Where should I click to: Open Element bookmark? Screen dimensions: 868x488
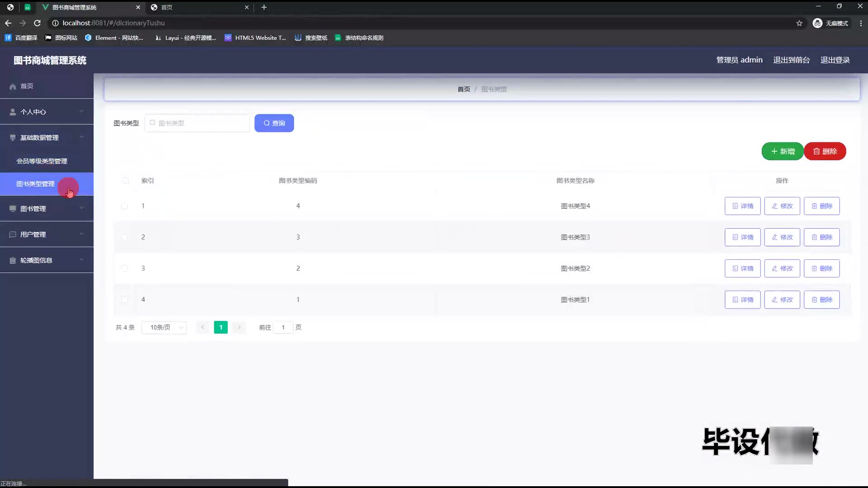coord(114,38)
